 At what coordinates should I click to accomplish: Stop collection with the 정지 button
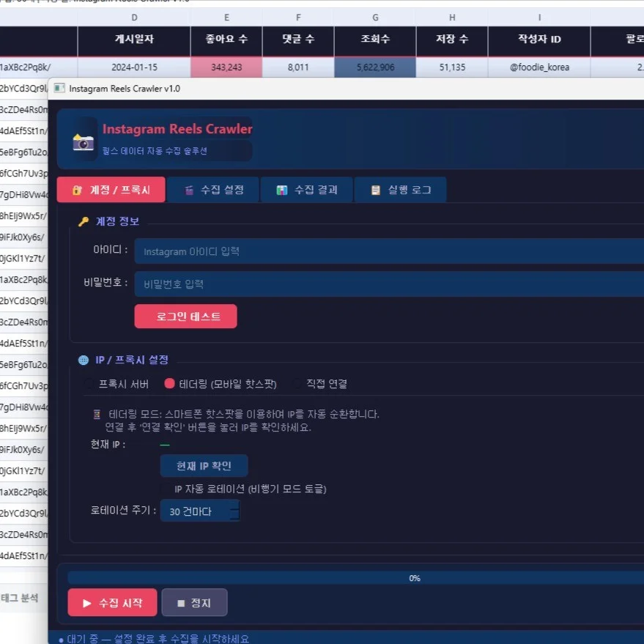tap(194, 602)
